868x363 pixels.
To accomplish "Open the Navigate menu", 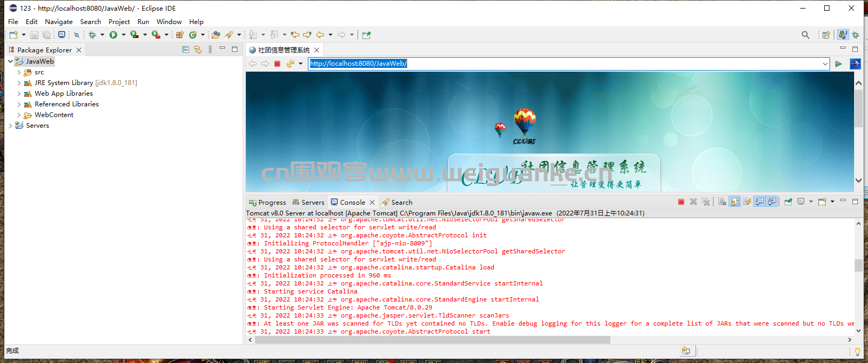I will tap(59, 22).
